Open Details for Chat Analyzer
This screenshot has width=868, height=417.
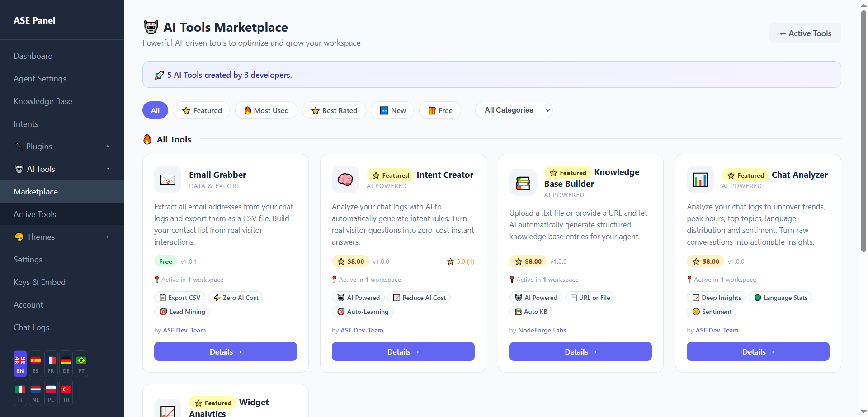pyautogui.click(x=758, y=351)
